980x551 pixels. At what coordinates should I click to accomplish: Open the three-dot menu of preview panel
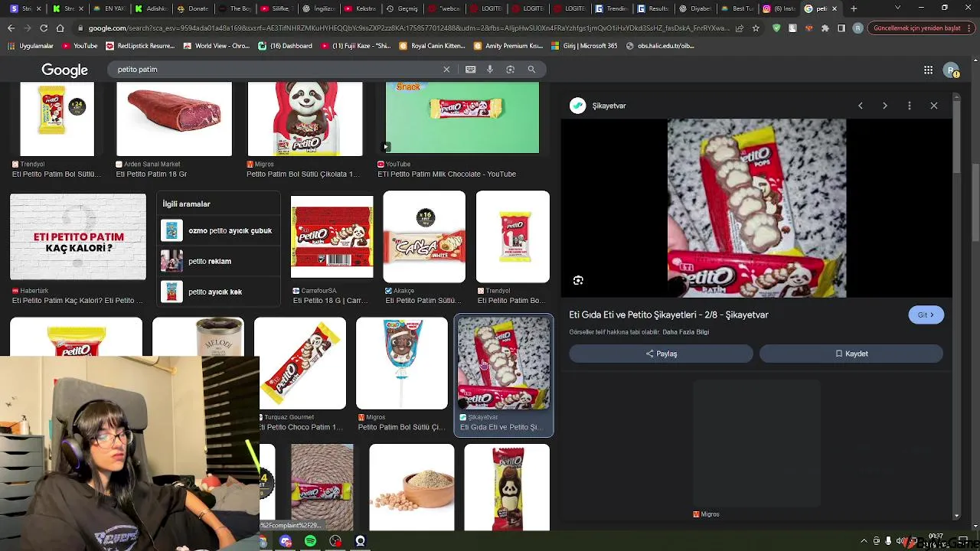[x=910, y=106]
